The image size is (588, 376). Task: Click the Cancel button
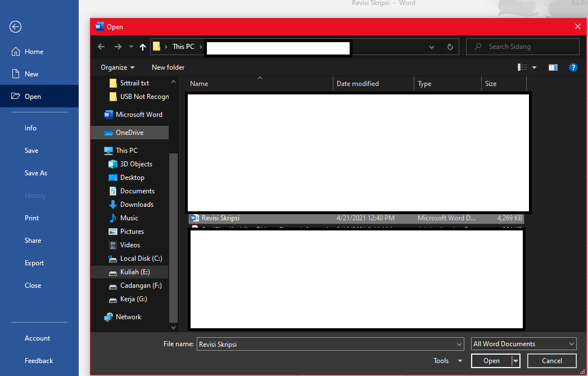551,360
